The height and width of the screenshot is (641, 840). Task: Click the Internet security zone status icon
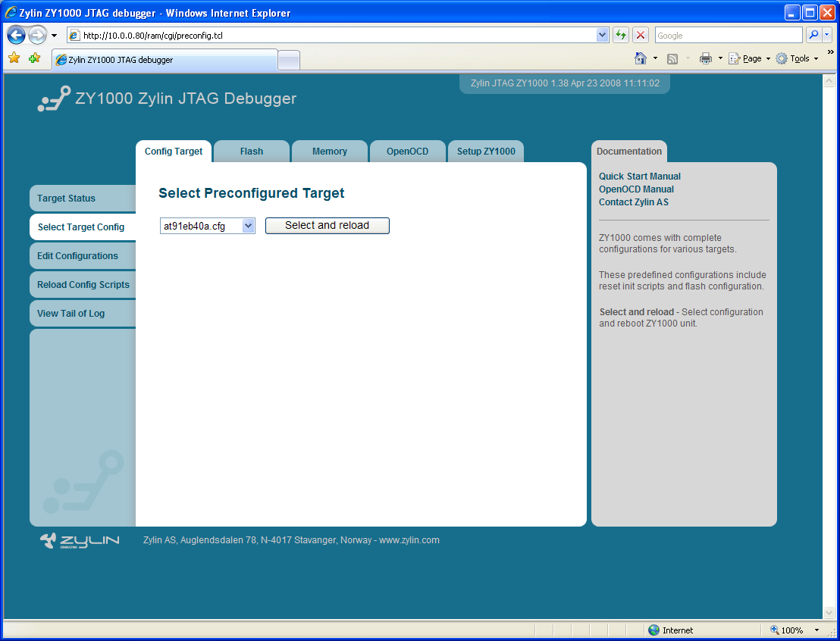(x=654, y=630)
